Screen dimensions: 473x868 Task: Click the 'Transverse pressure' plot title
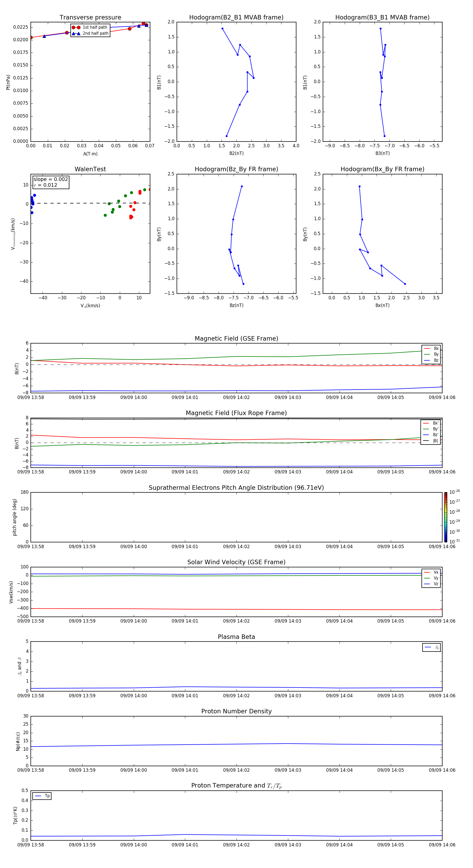90,18
